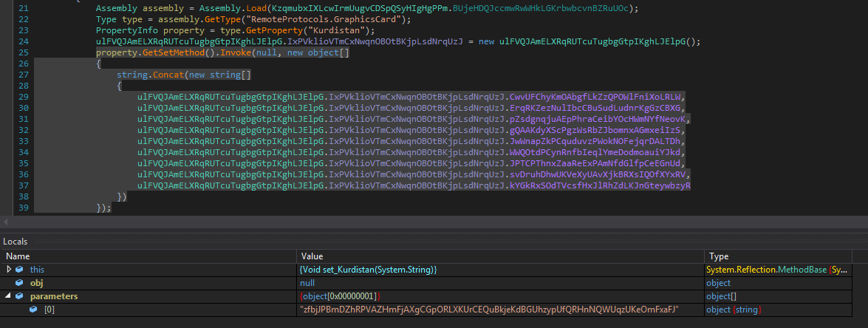Click field ErqRKZezNulIbcCBuSudLudnrKgGzCBXG

click(595, 108)
